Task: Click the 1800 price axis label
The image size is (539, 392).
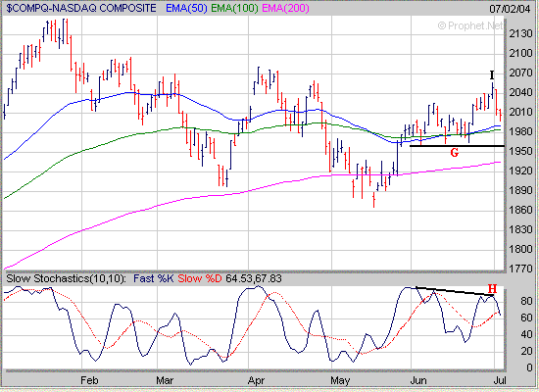Action: pos(520,249)
